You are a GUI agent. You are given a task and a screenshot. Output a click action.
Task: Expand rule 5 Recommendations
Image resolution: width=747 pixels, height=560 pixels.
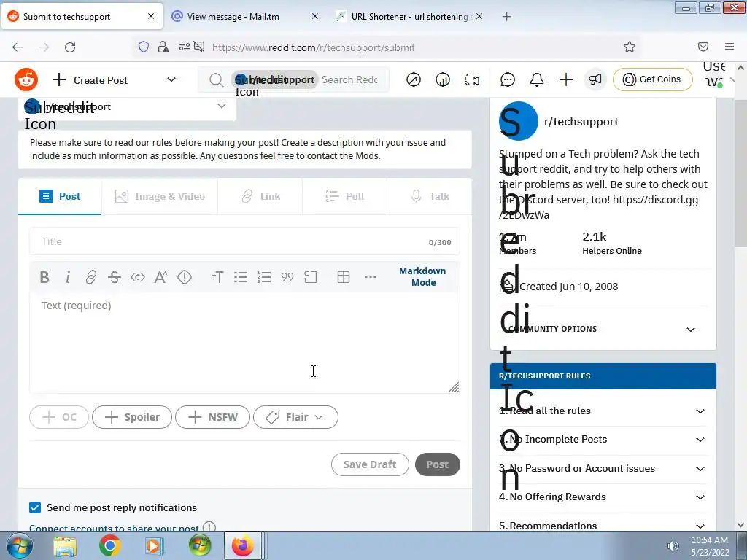[602, 526]
